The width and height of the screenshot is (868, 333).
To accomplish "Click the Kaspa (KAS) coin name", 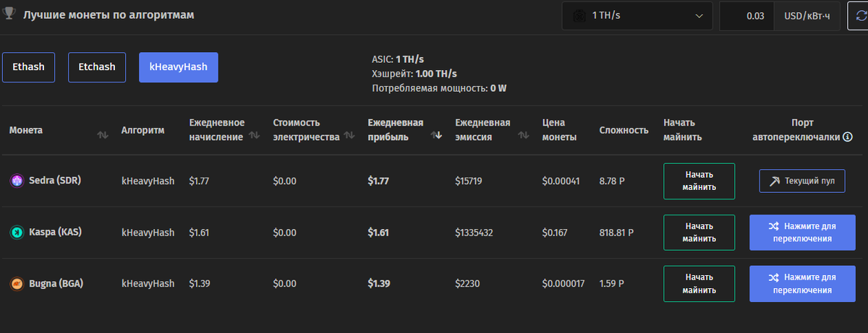I will tap(55, 233).
